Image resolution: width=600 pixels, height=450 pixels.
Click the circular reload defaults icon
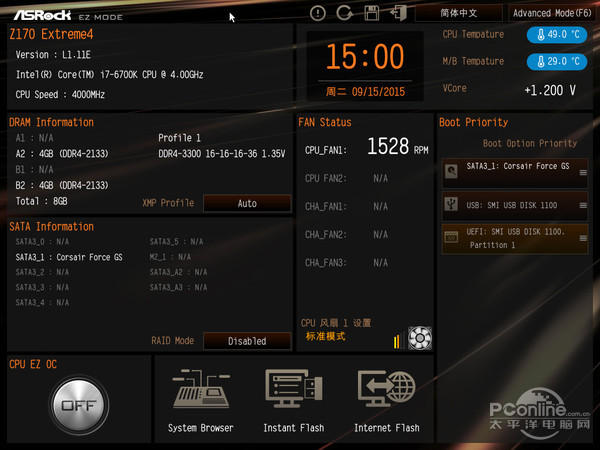[x=344, y=13]
